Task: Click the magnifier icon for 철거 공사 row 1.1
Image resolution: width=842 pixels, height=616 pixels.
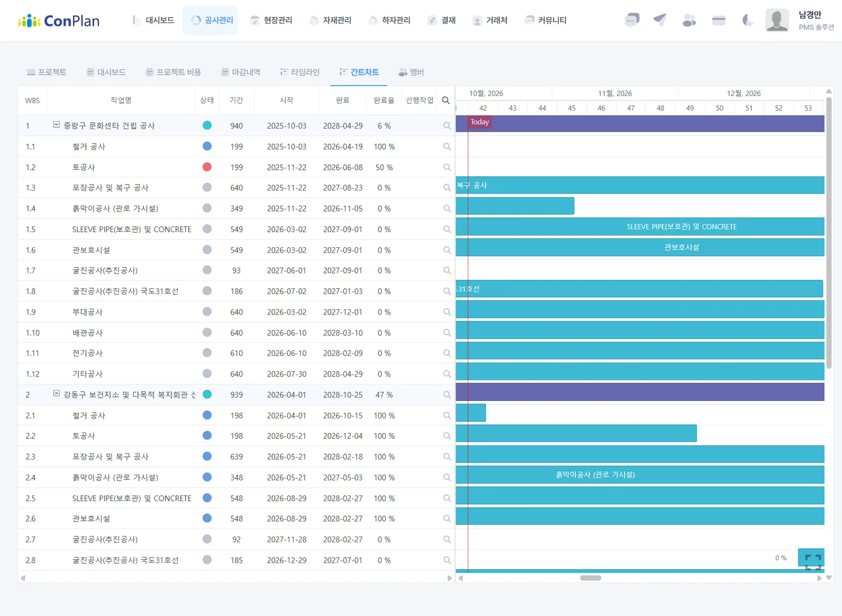Action: pyautogui.click(x=447, y=147)
